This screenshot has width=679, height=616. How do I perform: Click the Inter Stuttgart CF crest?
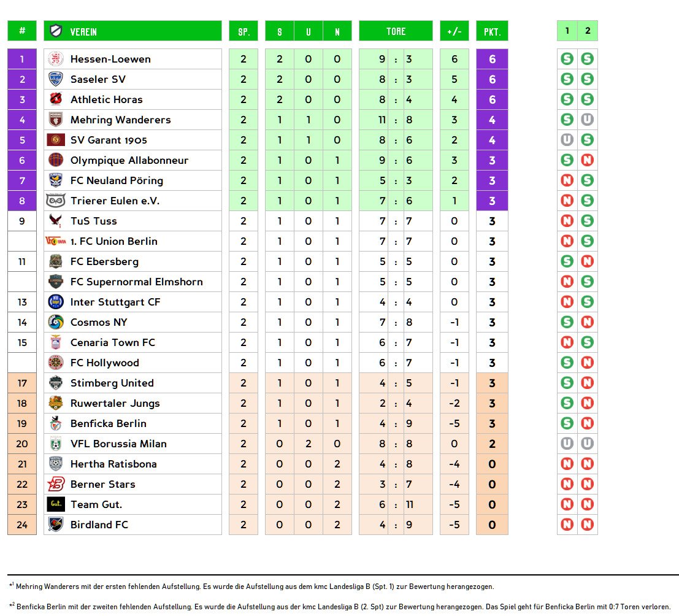56,302
